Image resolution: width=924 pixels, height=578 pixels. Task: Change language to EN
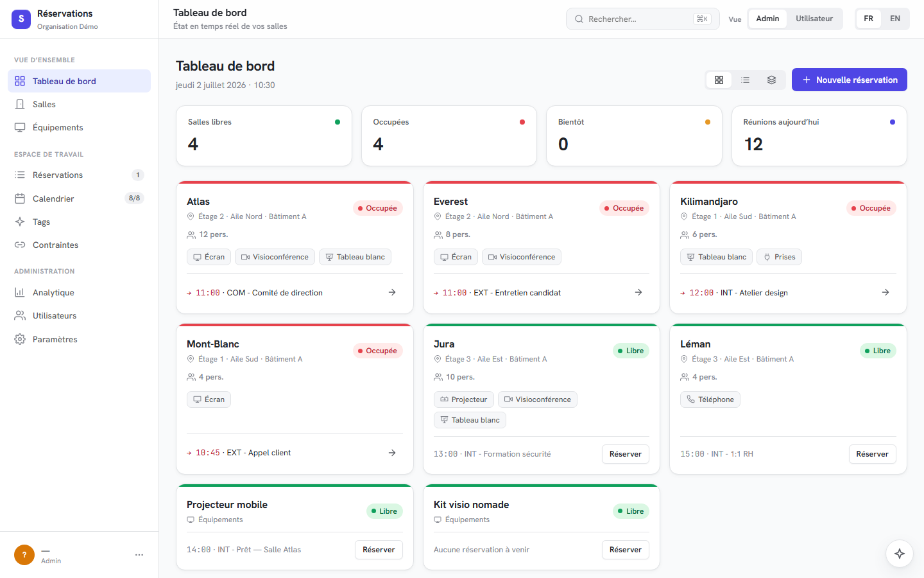[895, 19]
